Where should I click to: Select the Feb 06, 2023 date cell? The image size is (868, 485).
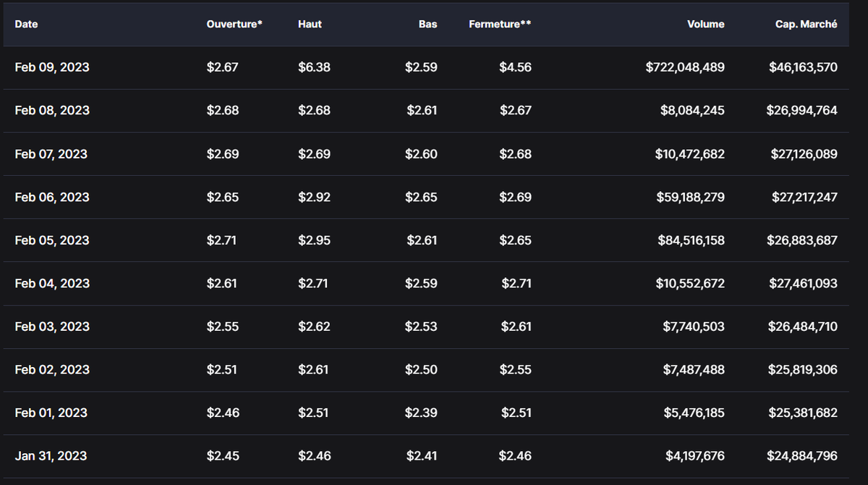[x=52, y=197]
